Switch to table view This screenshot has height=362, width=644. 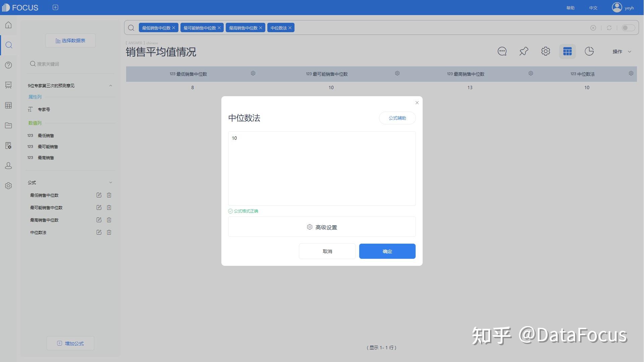pos(567,51)
